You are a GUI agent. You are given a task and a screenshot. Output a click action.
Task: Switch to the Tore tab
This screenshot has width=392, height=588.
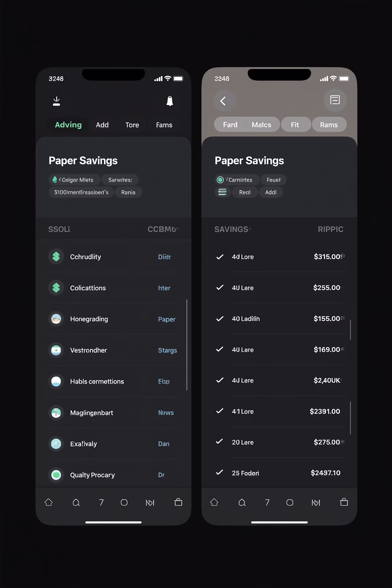132,125
